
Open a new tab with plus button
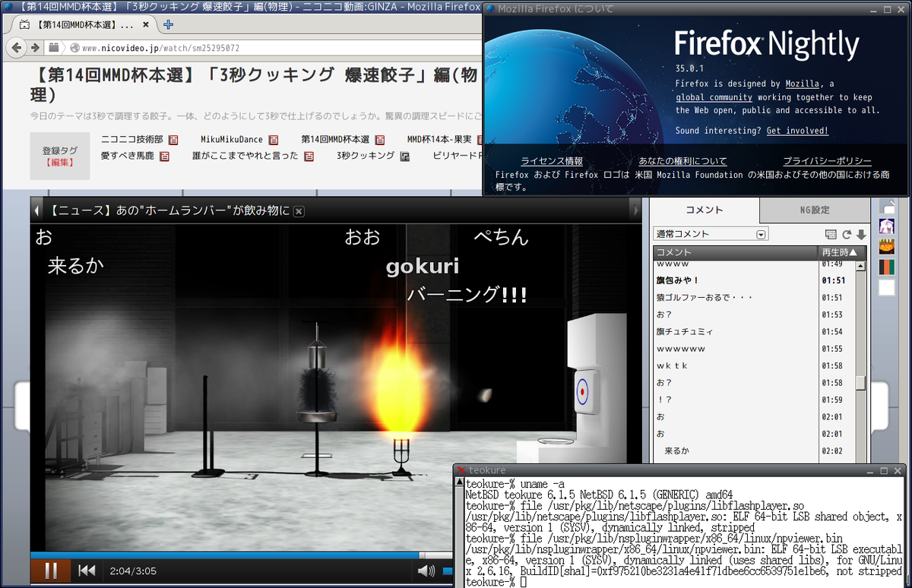[169, 24]
